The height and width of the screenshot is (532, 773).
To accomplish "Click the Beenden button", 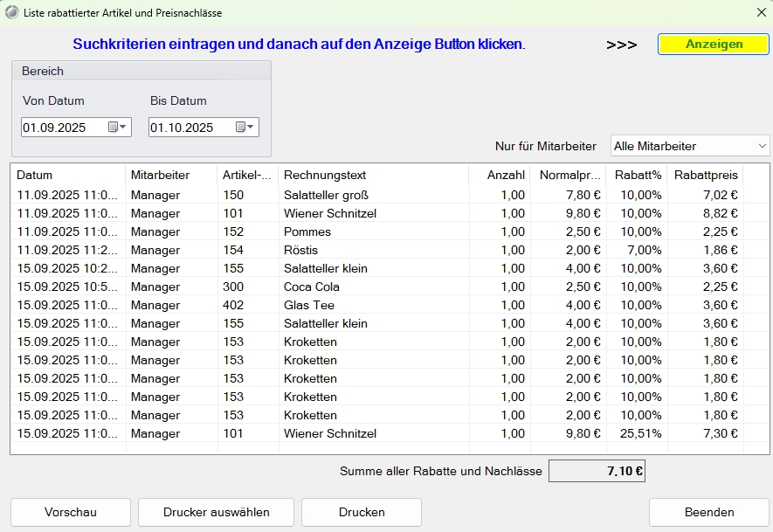I will point(709,512).
